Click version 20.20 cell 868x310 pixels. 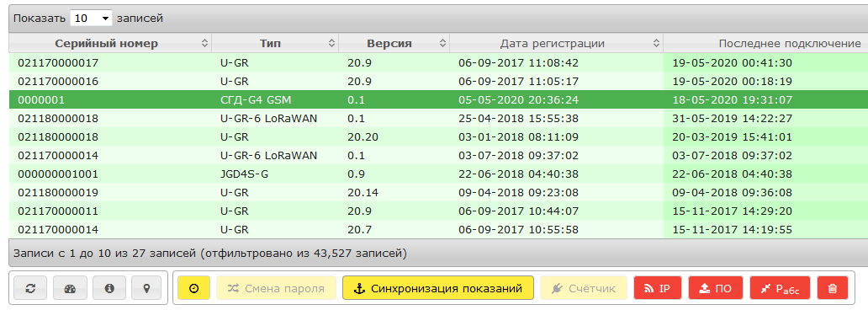point(394,137)
